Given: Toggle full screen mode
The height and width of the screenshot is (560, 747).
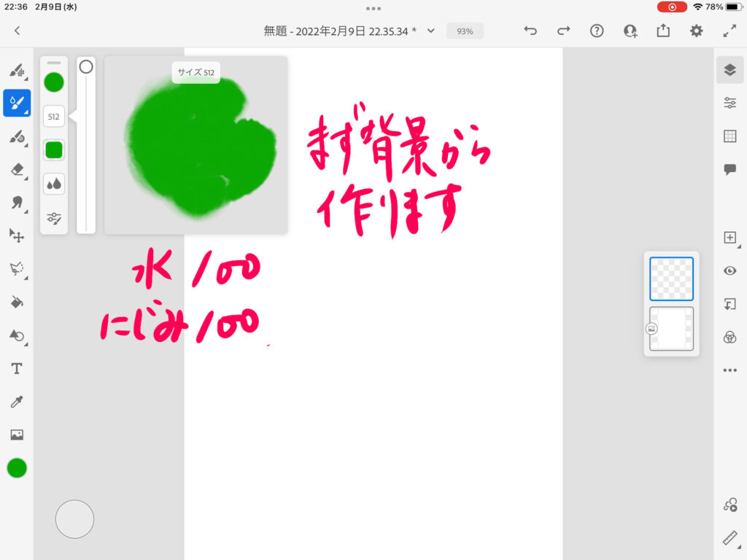Looking at the screenshot, I should coord(729,31).
